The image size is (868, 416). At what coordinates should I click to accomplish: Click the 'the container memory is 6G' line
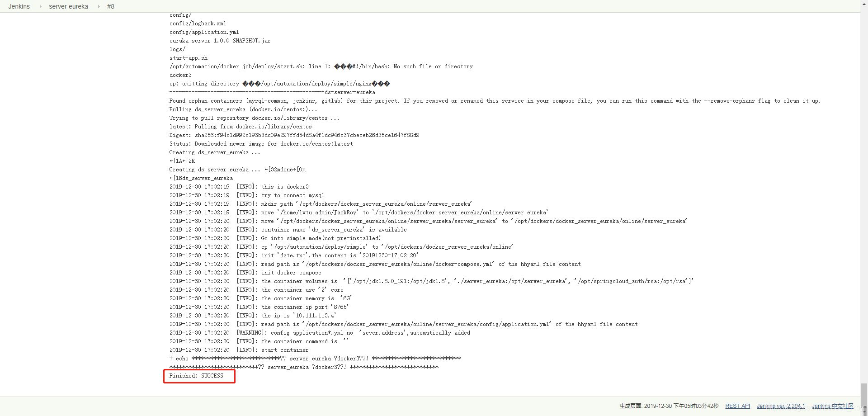click(x=260, y=298)
